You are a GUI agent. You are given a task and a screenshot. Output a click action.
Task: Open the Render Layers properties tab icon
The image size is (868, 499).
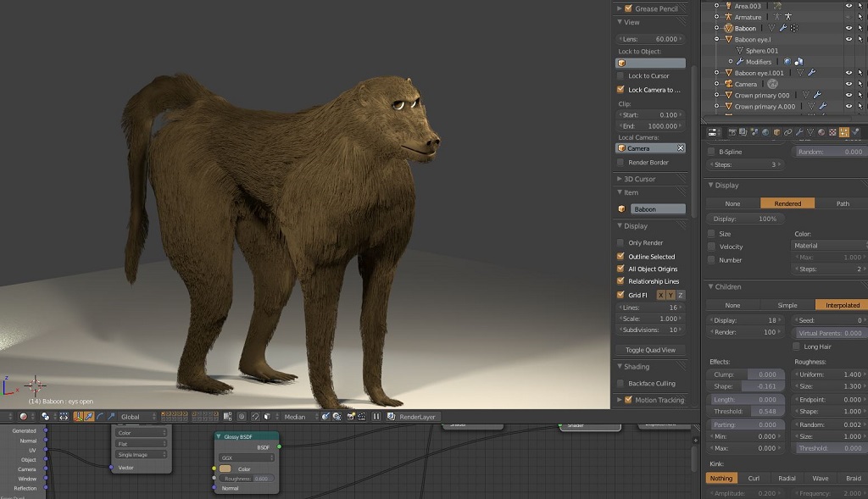pyautogui.click(x=743, y=132)
